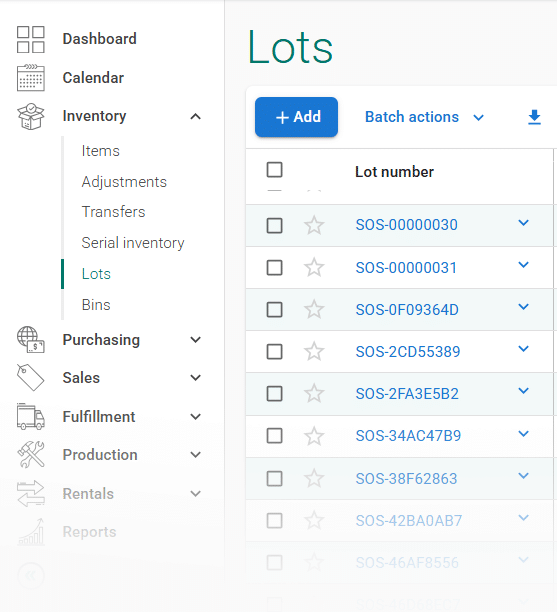
Task: Star lot SOS-0F09364D as favorite
Action: [x=314, y=310]
